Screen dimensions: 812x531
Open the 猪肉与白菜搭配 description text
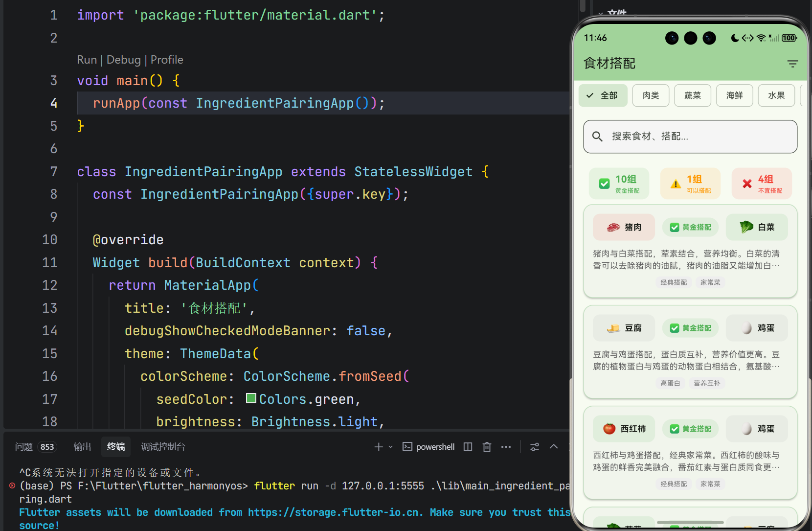pyautogui.click(x=687, y=259)
